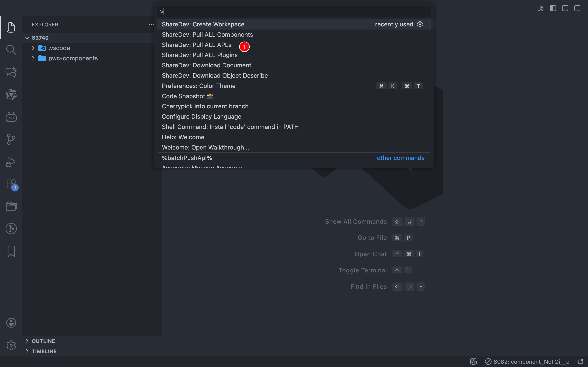Click the notifications bell in status bar

tap(580, 362)
